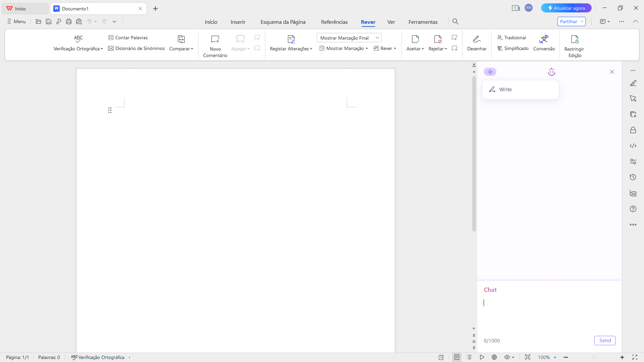Toggle Registar Alterações tracking
Viewport: 644px width, 362px height.
pos(291,39)
